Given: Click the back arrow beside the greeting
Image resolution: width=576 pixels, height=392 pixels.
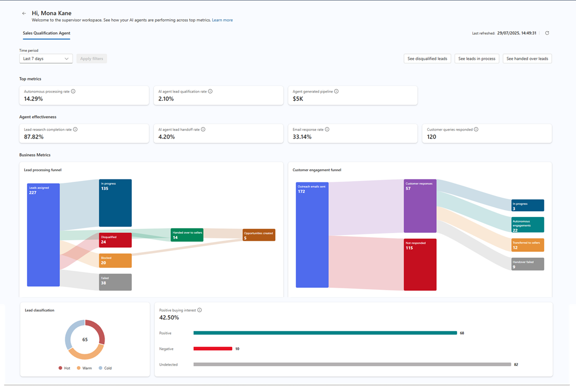Looking at the screenshot, I should pos(24,13).
